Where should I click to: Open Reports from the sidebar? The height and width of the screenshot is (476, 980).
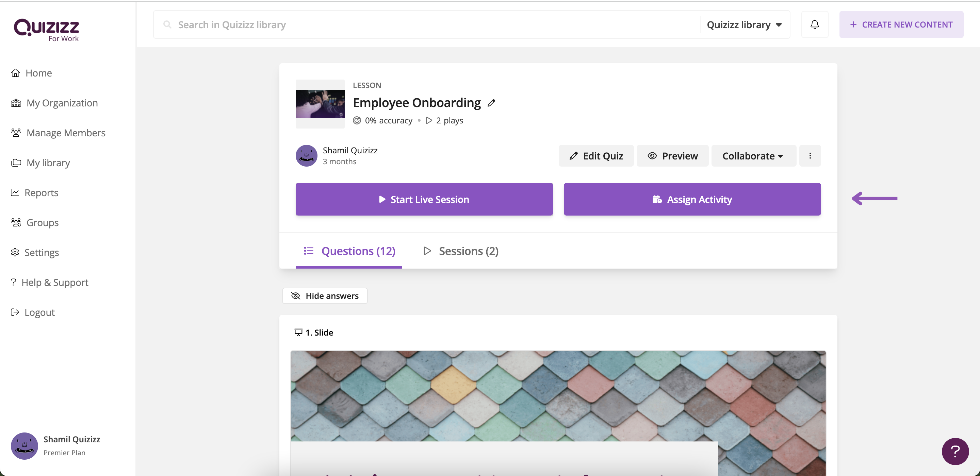41,193
